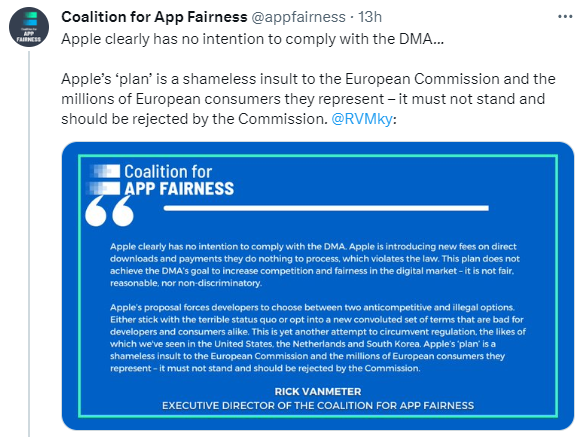The image size is (584, 437).
Task: Click tweet paragraph about 'shameless insult'
Action: point(308,99)
